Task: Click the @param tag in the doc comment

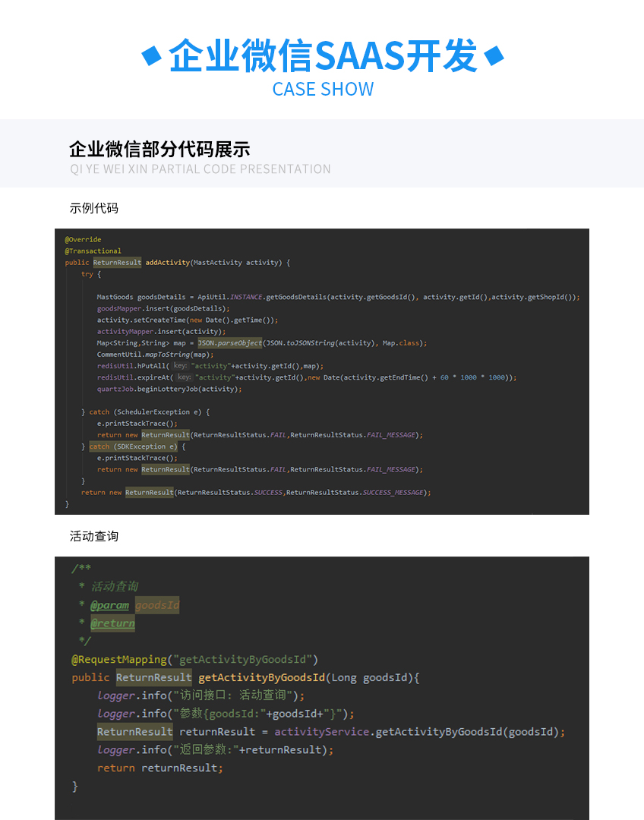Action: [x=109, y=605]
